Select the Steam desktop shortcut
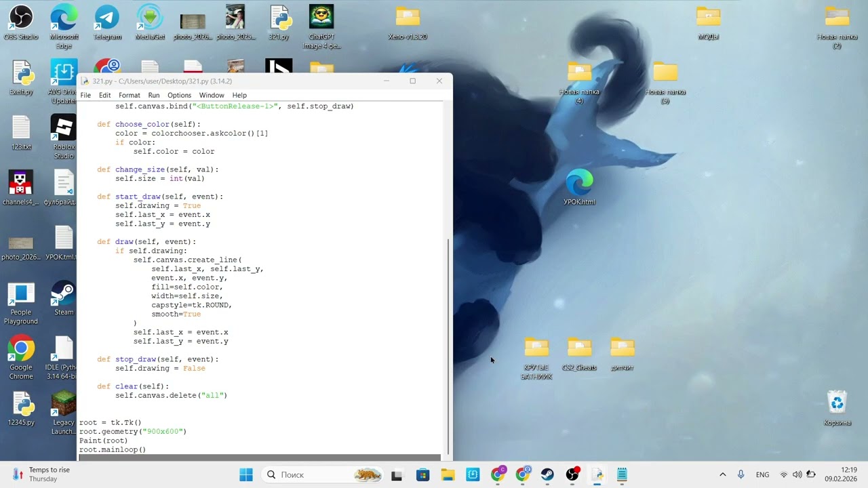868x488 pixels. pyautogui.click(x=64, y=298)
